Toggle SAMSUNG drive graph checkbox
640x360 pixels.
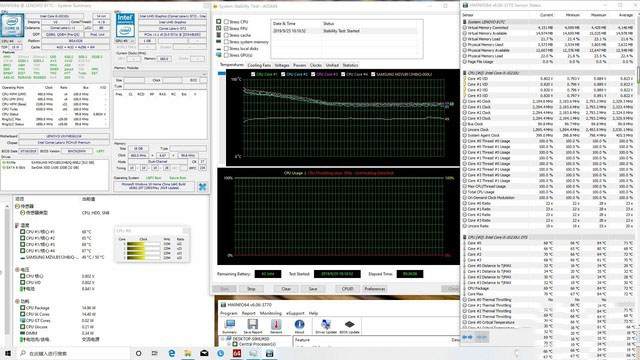pos(373,74)
